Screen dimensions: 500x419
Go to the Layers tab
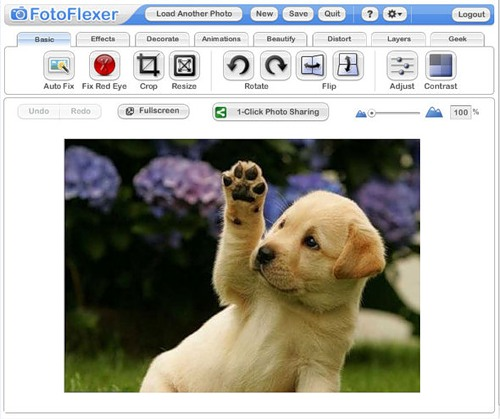pos(399,39)
